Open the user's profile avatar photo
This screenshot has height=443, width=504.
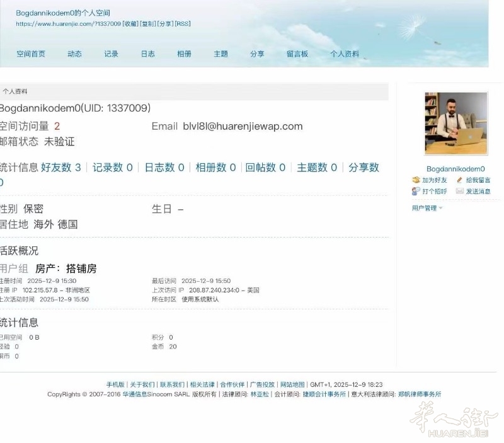pyautogui.click(x=455, y=124)
